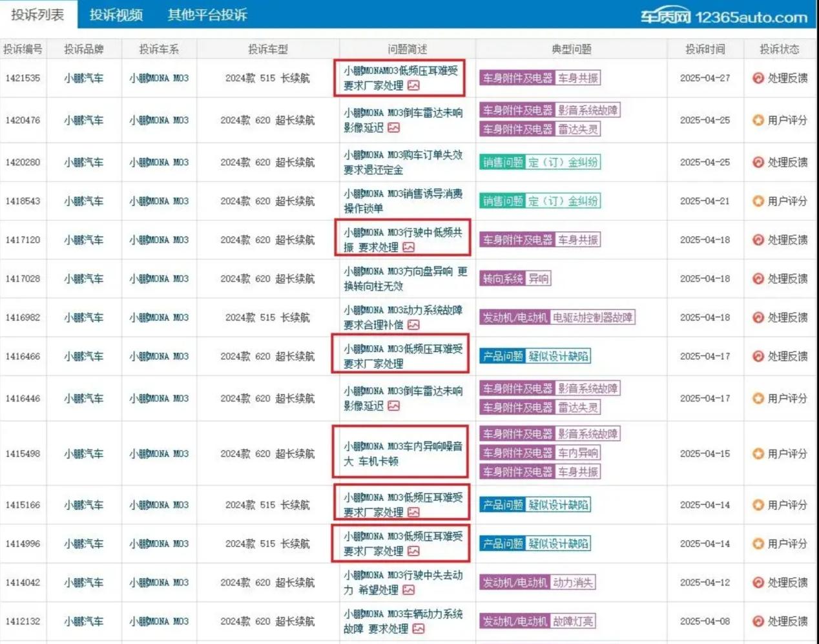Click the 用户评分 status icon for complaint 1415166
Screen dimensions: 819x644
(758, 504)
